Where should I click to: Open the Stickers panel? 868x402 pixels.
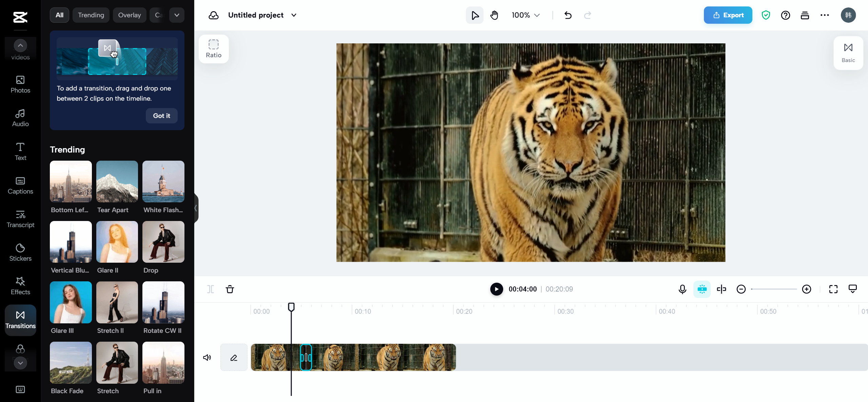click(20, 252)
